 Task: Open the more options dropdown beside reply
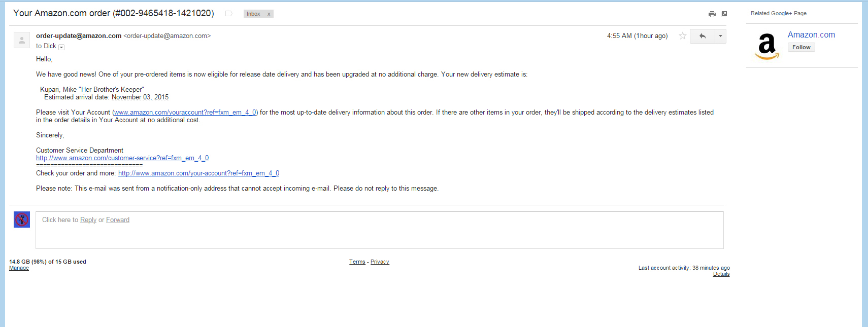click(720, 36)
